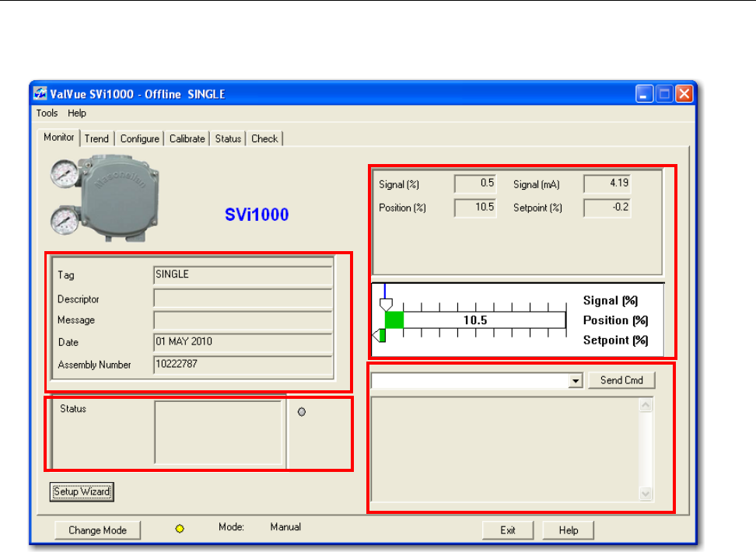Click the SVi1000 positioner device image
Viewport: 756px width, 552px height.
[x=105, y=198]
